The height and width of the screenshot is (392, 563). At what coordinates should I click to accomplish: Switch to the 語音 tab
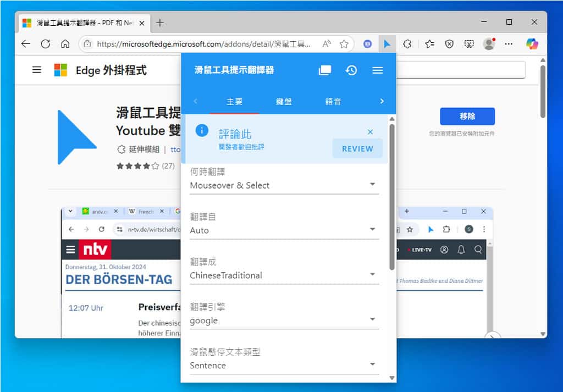coord(333,102)
